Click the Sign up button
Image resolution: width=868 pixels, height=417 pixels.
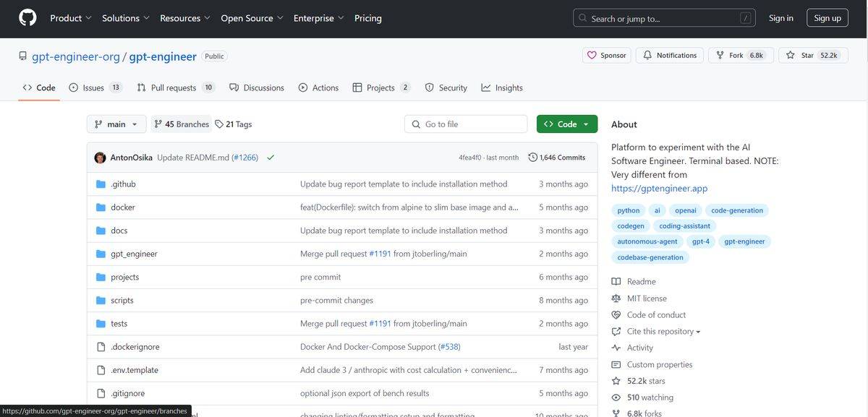(827, 18)
